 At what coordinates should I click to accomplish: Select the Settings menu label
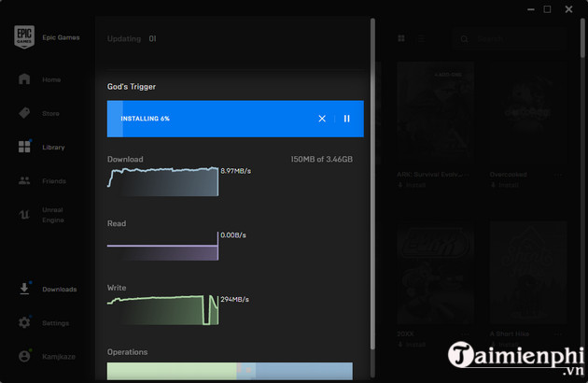[55, 323]
